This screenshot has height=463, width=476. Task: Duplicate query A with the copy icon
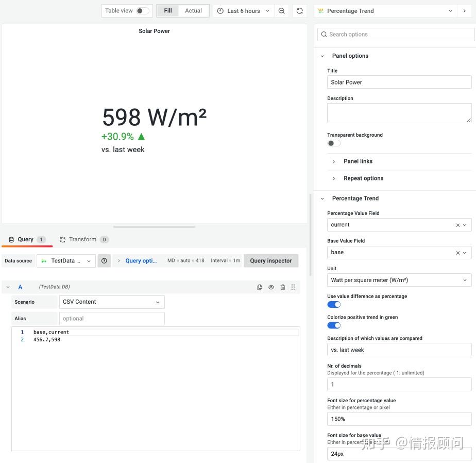tap(260, 287)
